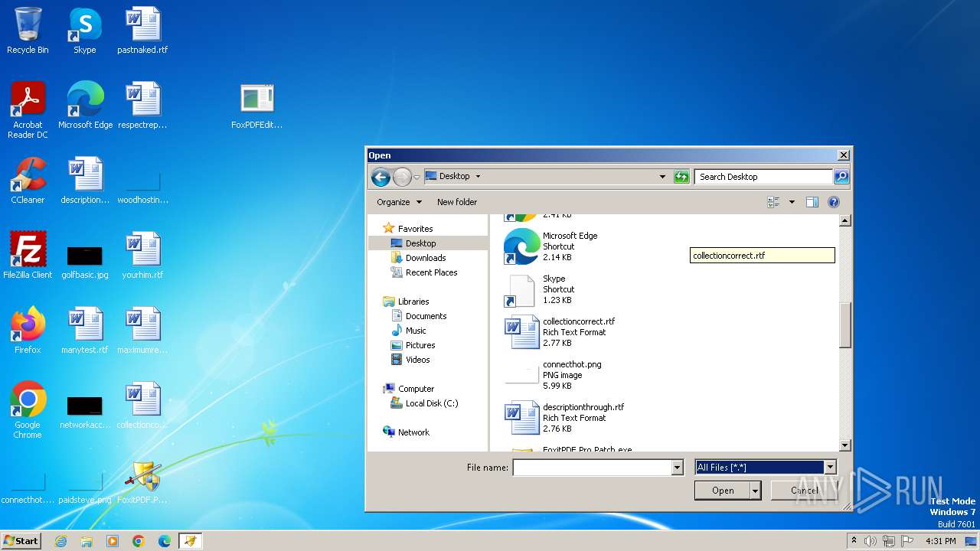Open the FileZilla Client desktop shortcut

click(28, 256)
